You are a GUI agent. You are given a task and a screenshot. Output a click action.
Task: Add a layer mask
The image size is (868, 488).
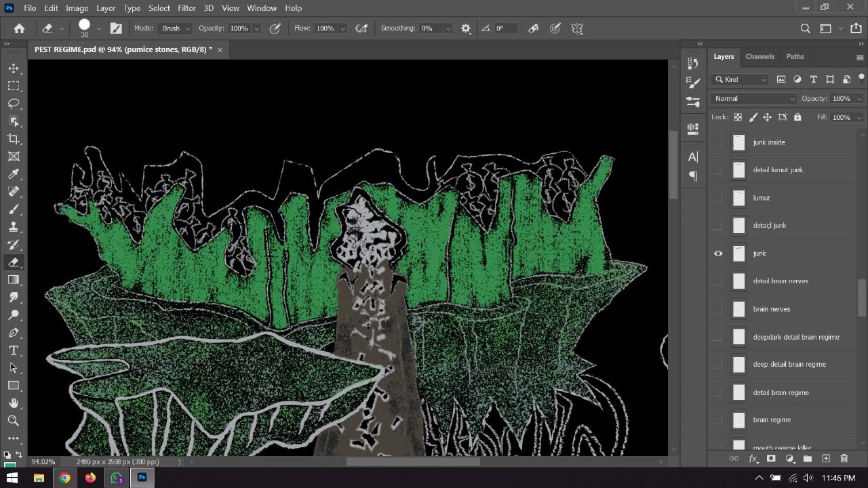click(x=771, y=459)
